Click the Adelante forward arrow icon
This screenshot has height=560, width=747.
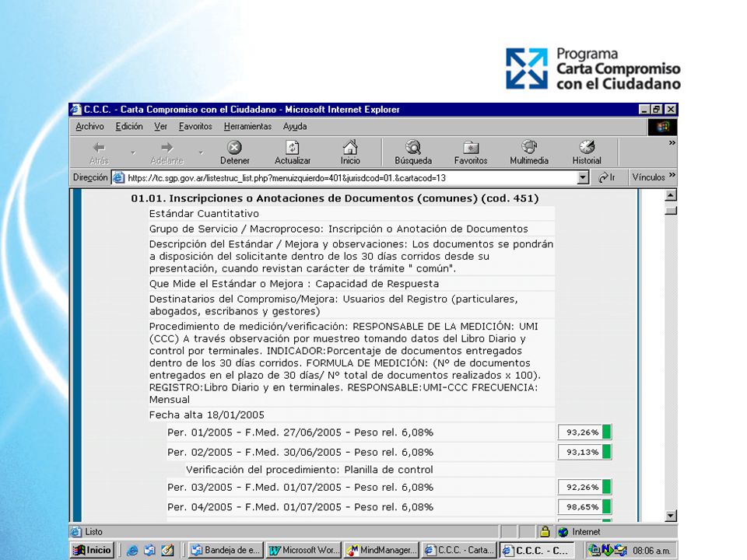167,147
